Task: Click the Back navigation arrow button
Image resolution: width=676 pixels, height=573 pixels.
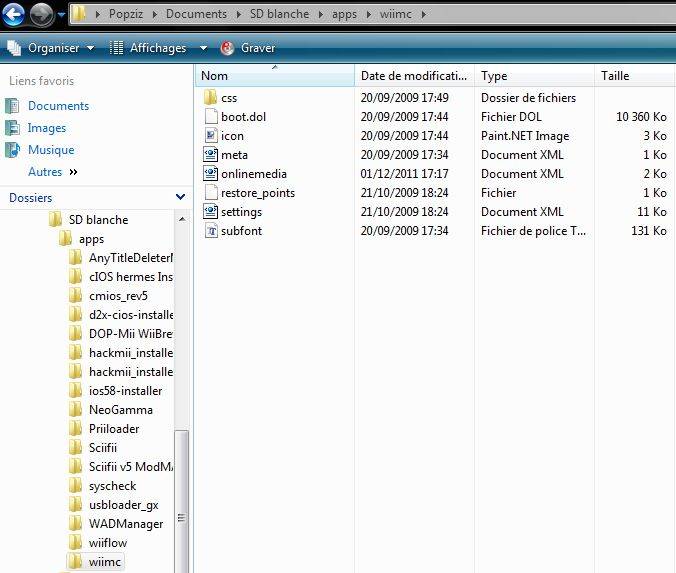Action: pos(15,14)
